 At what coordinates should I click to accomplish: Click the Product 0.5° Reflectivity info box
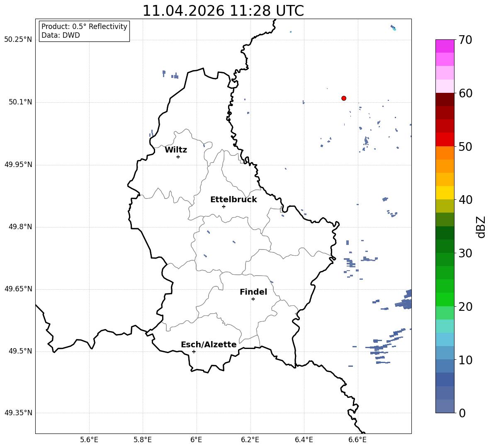tap(84, 31)
